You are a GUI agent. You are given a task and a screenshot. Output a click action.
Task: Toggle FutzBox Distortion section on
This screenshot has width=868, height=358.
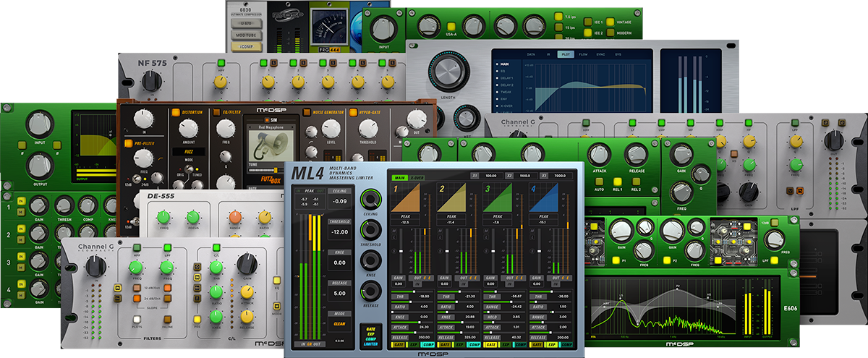click(x=176, y=112)
